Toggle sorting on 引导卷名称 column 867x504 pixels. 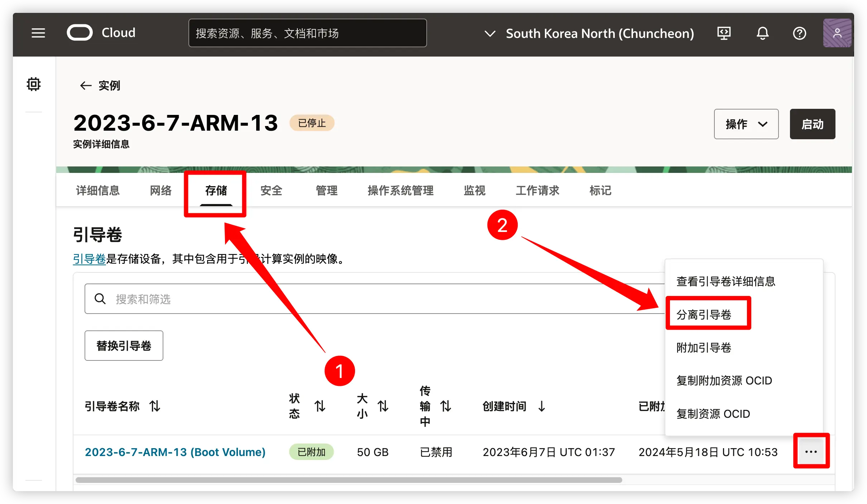(155, 406)
